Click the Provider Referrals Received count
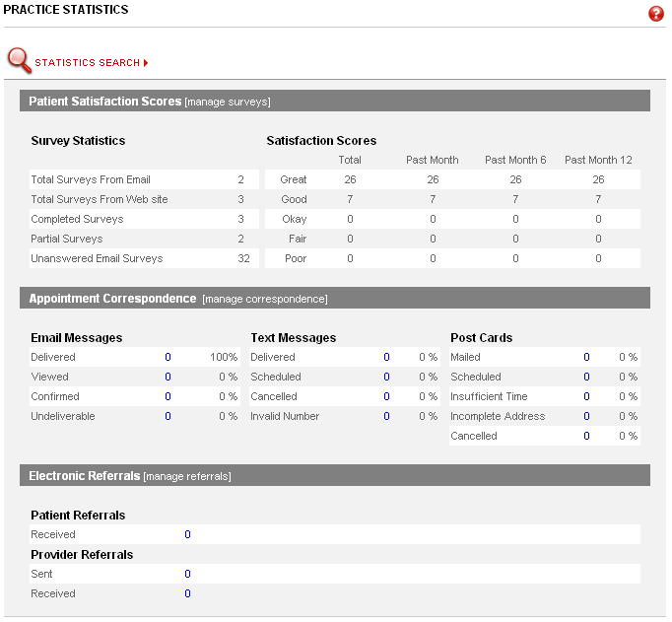 (187, 593)
